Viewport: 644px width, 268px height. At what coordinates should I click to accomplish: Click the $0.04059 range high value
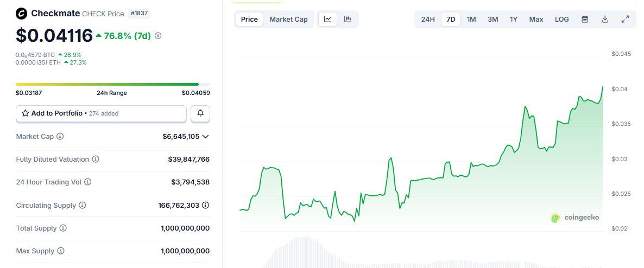[196, 93]
